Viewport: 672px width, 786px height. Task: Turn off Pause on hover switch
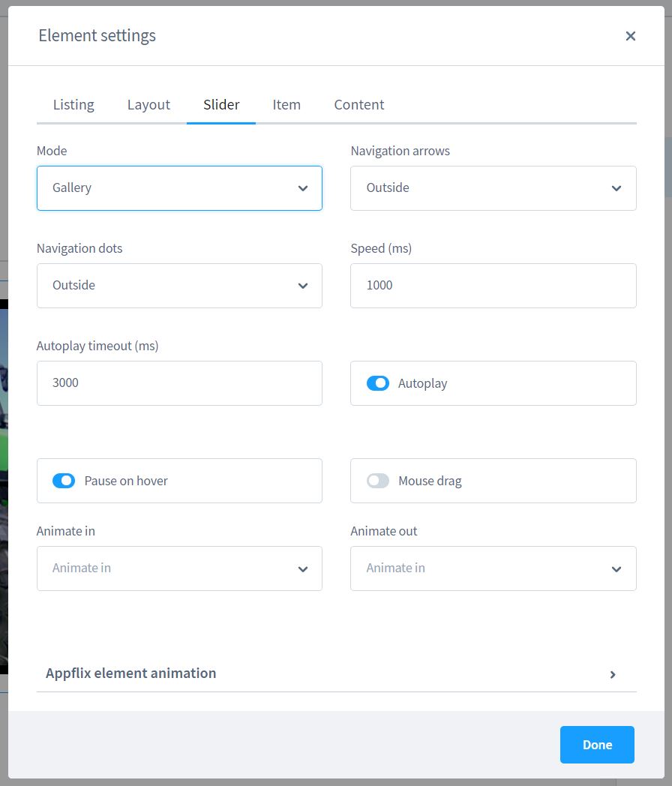(x=64, y=481)
